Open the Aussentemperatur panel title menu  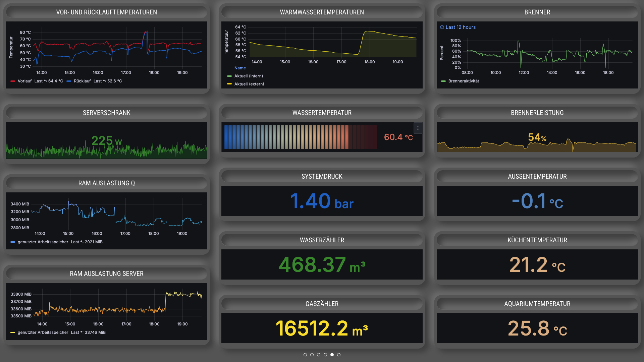[x=537, y=176]
